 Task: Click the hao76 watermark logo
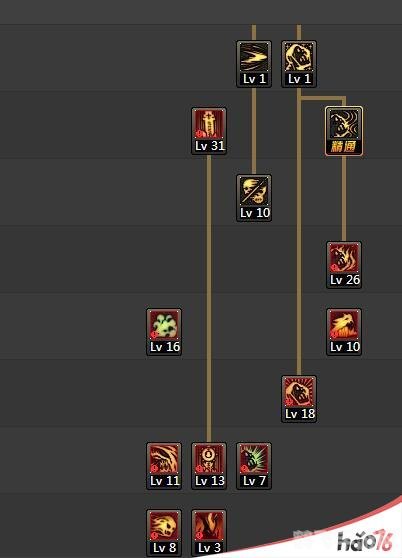364,541
